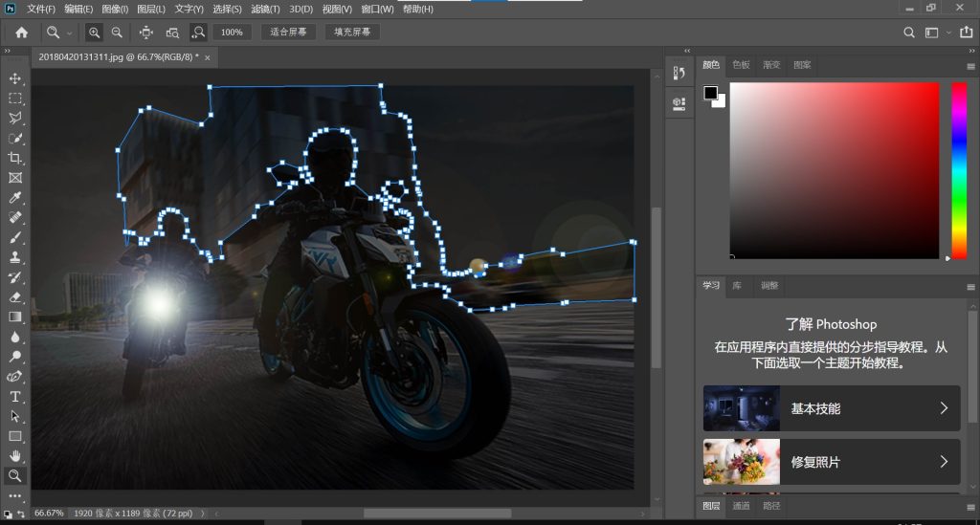Toggle the scrubby zoom option
Image resolution: width=980 pixels, height=525 pixels.
point(198,33)
